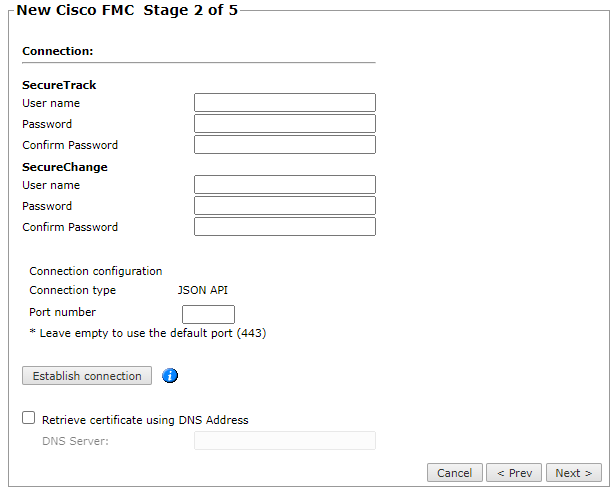Select the SecureTrack Confirm Password field
The height and width of the screenshot is (488, 612).
[284, 145]
